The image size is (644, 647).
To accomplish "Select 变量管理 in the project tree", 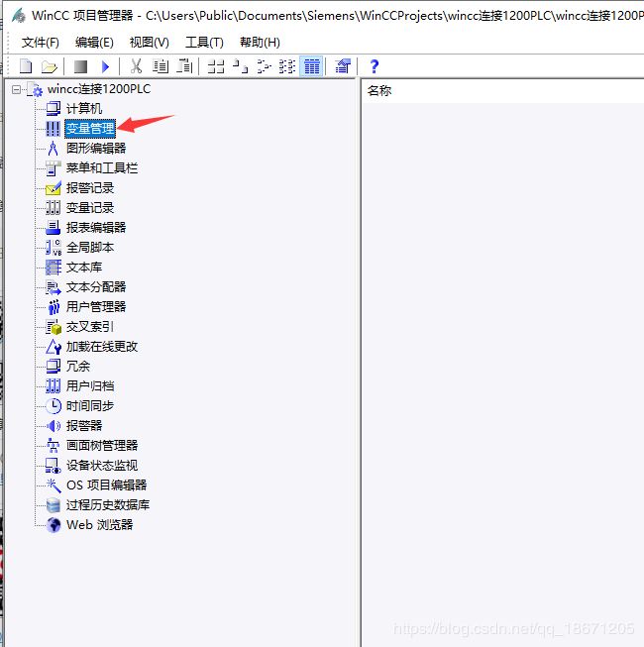I will coord(90,129).
